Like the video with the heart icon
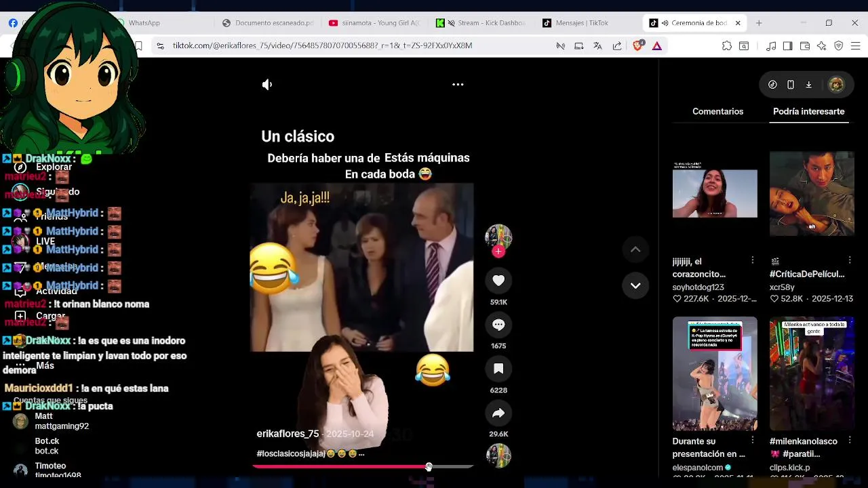This screenshot has height=488, width=868. point(498,281)
